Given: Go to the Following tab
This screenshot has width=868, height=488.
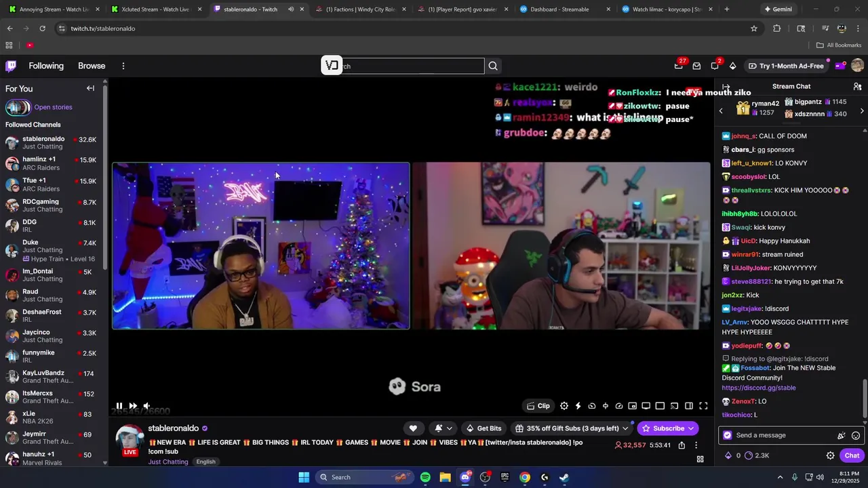Looking at the screenshot, I should click(46, 66).
